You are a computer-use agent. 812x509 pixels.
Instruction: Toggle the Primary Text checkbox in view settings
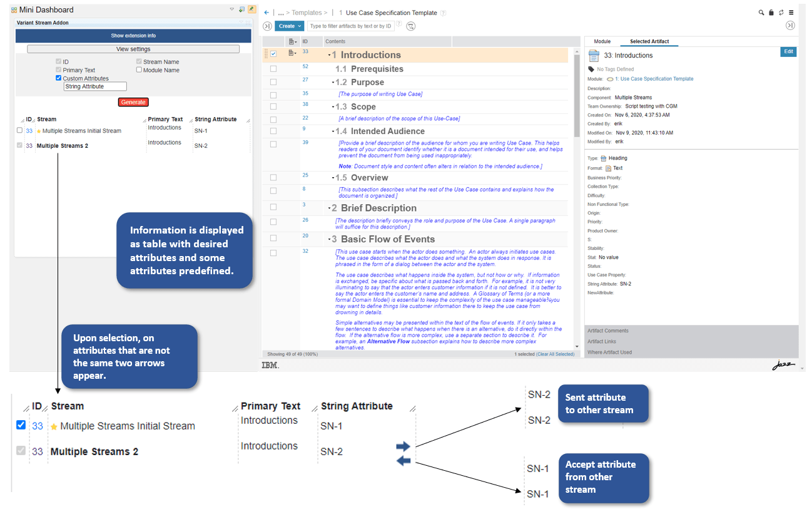59,70
